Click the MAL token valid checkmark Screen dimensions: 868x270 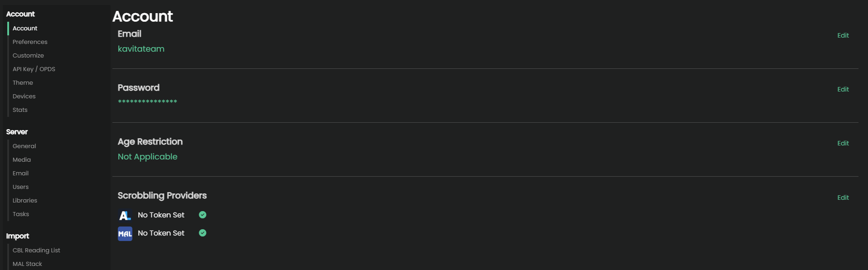[x=203, y=233]
